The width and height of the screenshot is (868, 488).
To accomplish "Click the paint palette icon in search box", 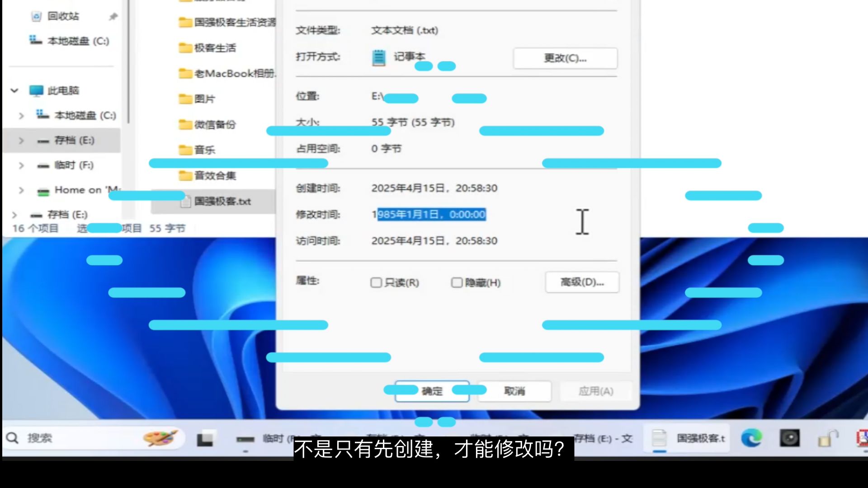I will (160, 438).
